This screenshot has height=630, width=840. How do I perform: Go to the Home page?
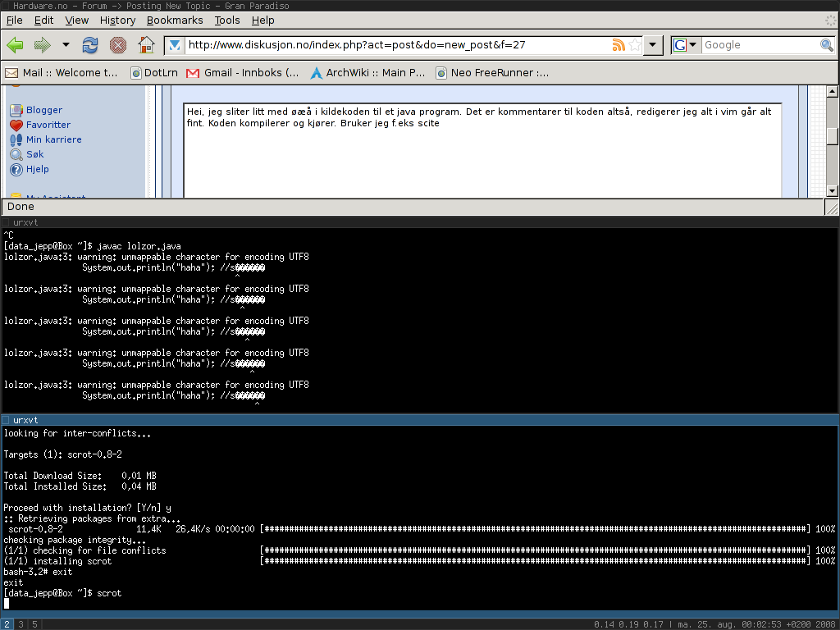point(146,45)
